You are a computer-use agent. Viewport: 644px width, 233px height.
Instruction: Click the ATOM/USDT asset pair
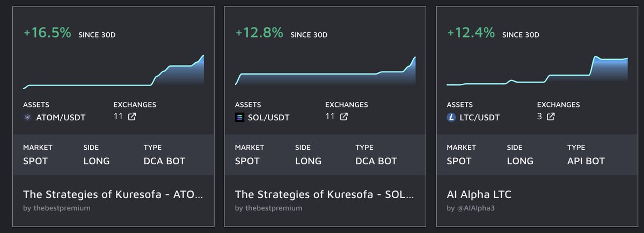click(x=60, y=117)
